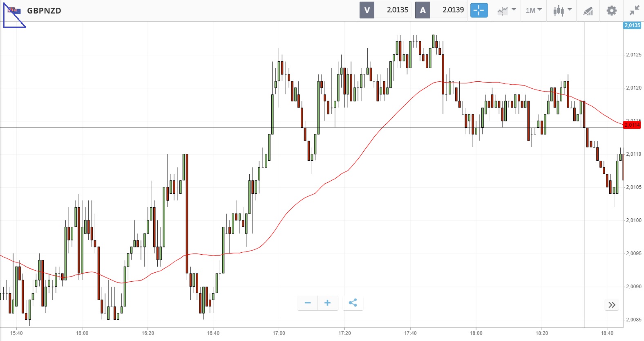Open chart settings gear

point(611,10)
